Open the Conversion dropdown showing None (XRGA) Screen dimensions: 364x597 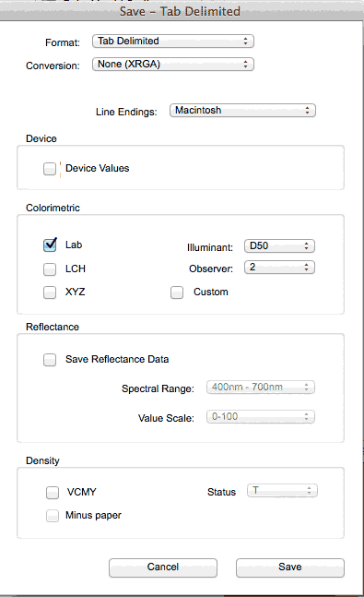click(173, 65)
